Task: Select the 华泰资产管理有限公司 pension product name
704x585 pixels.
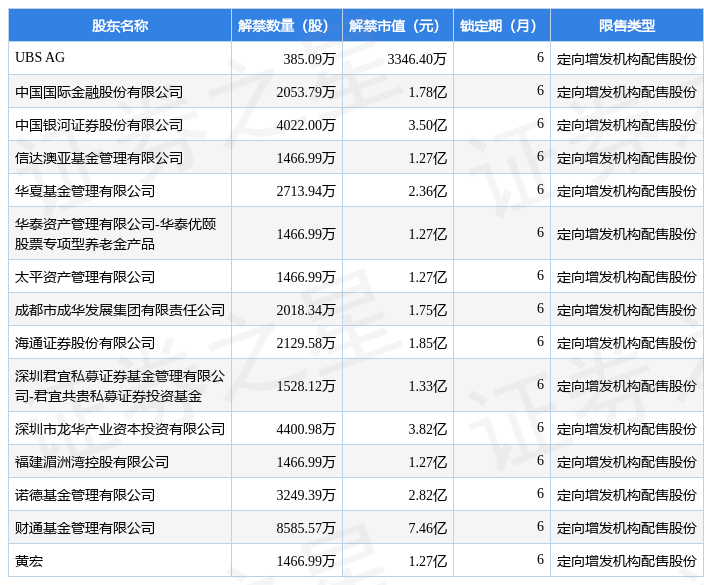Action: click(x=115, y=233)
